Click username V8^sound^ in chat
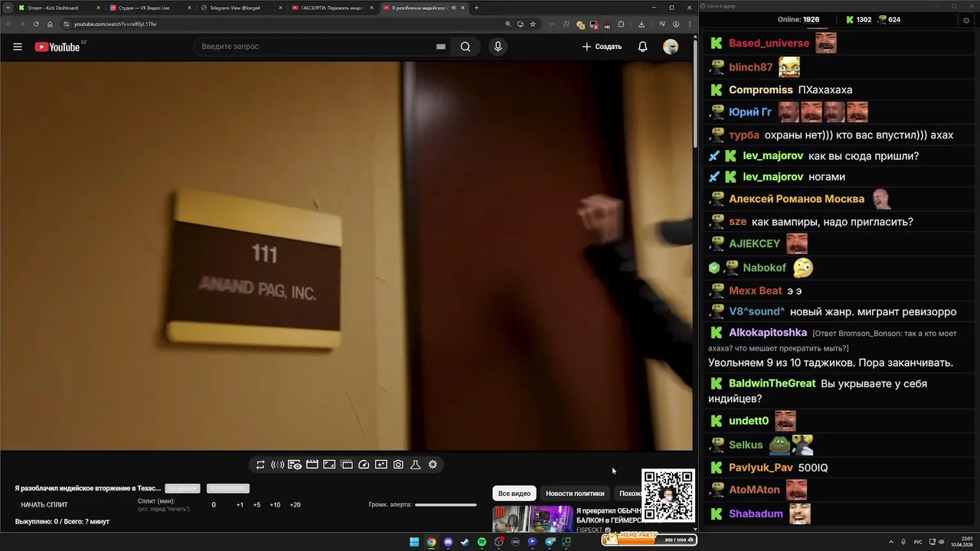This screenshot has height=551, width=980. tap(756, 311)
